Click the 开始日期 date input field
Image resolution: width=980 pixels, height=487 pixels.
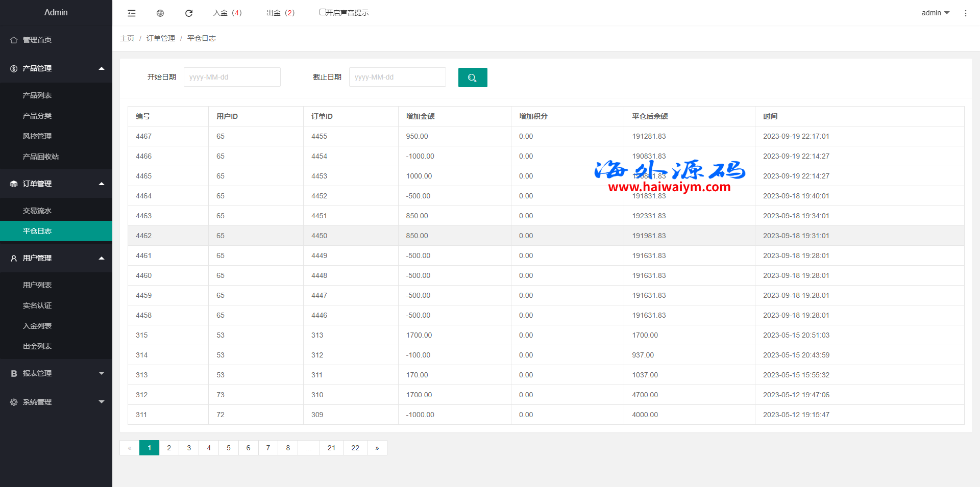(x=232, y=77)
